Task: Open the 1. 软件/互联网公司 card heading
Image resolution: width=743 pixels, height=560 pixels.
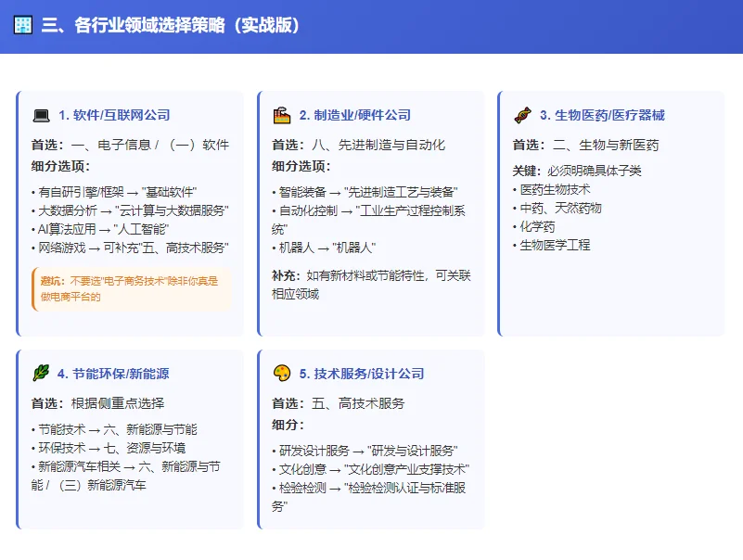Action: coord(114,115)
